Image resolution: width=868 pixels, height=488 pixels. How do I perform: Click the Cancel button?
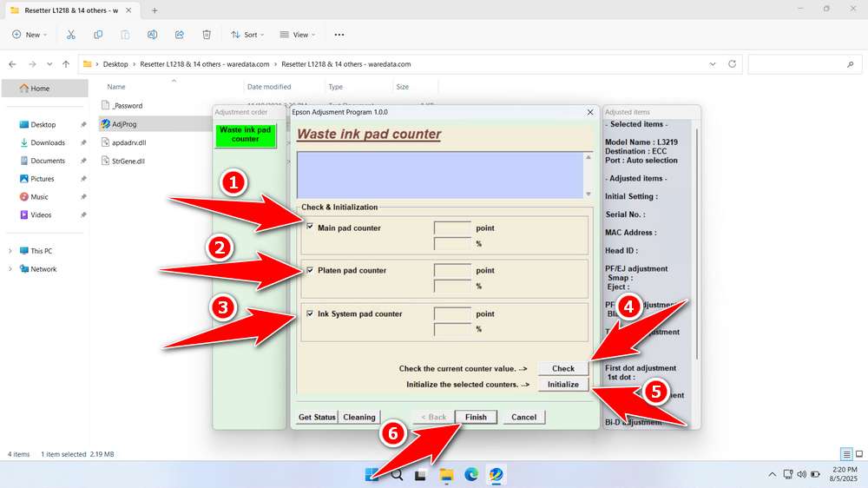pos(523,417)
